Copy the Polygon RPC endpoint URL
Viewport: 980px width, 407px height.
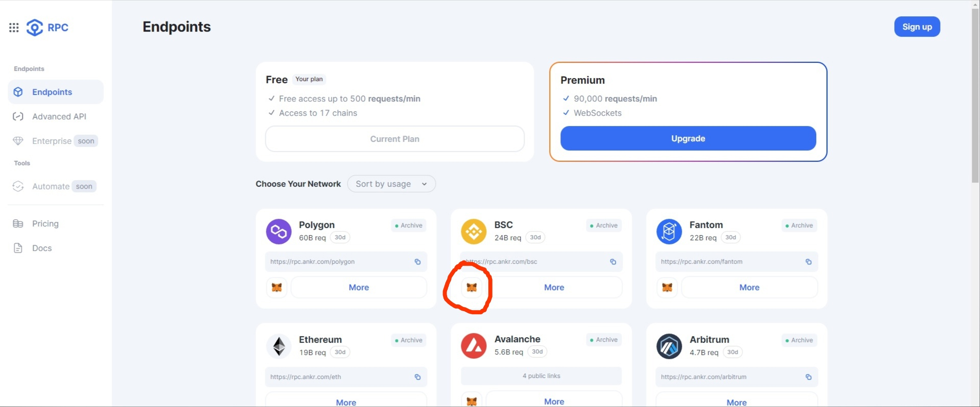418,262
